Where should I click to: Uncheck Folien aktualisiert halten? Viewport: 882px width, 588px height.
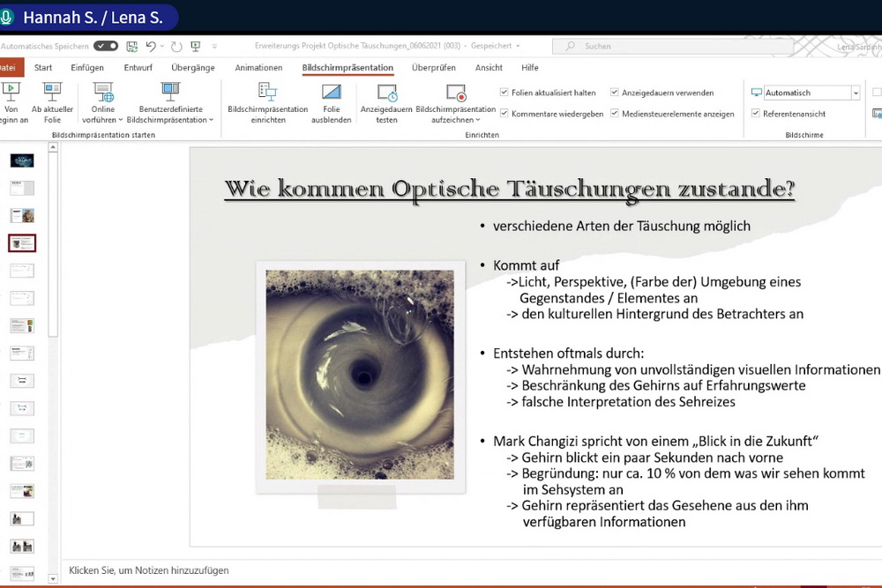pos(504,93)
